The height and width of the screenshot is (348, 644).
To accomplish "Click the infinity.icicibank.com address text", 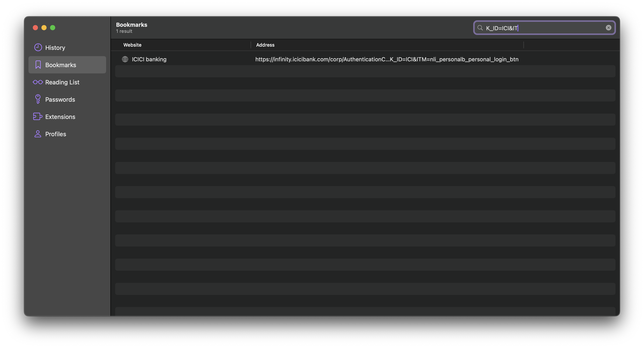I will [x=386, y=59].
